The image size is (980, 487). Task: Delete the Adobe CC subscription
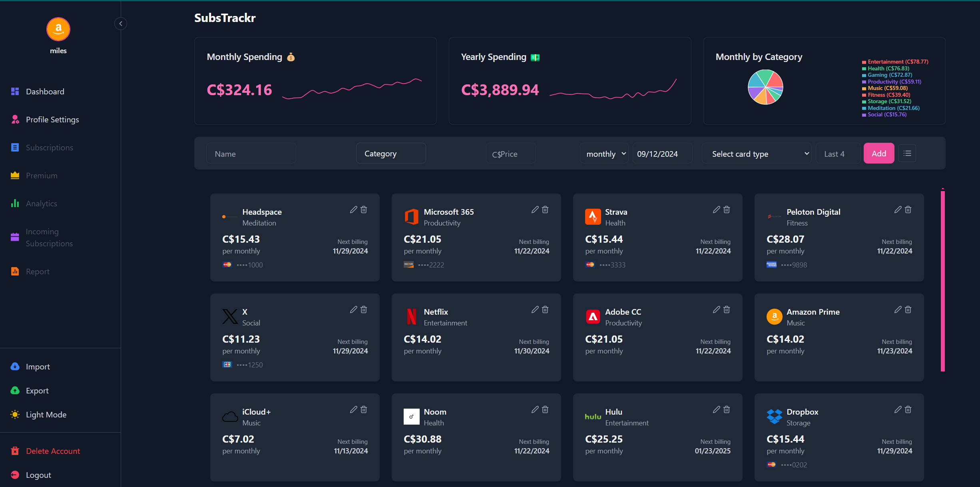pos(727,309)
